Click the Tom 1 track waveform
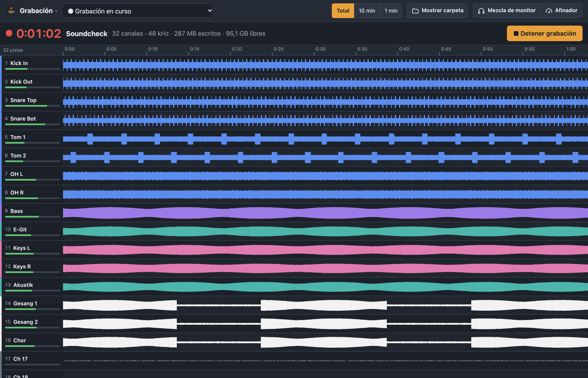The height and width of the screenshot is (378, 588). [x=325, y=139]
